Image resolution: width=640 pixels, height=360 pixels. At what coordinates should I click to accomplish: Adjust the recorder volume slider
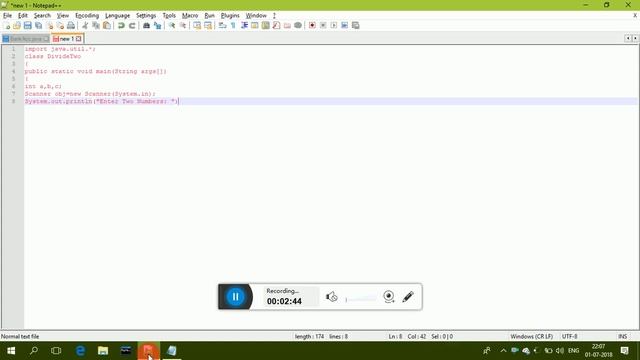tap(361, 299)
